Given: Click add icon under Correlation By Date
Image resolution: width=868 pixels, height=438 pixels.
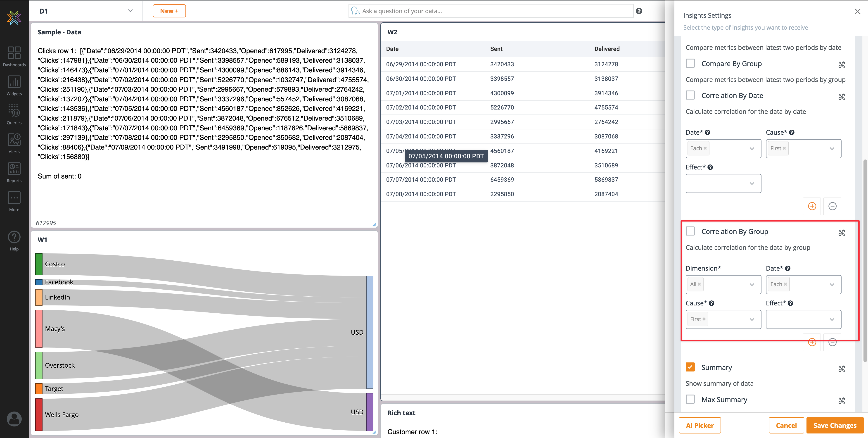Looking at the screenshot, I should pyautogui.click(x=812, y=206).
